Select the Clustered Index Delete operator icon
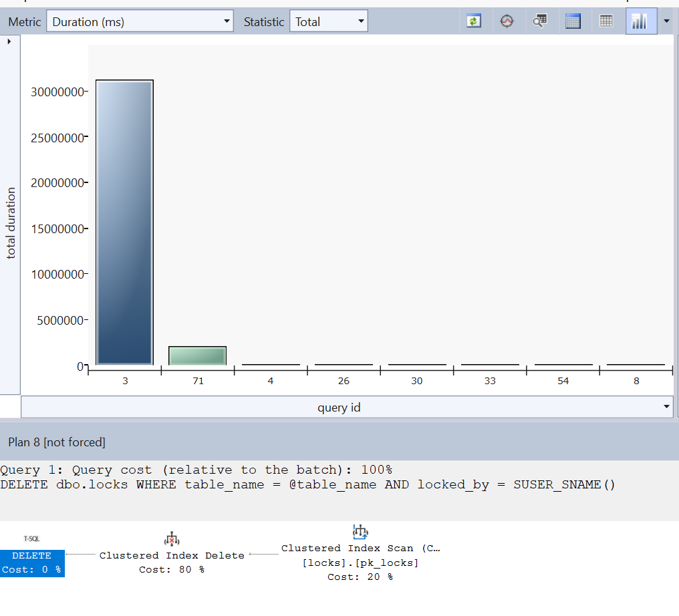Screen dimensions: 679x616 tap(172, 539)
